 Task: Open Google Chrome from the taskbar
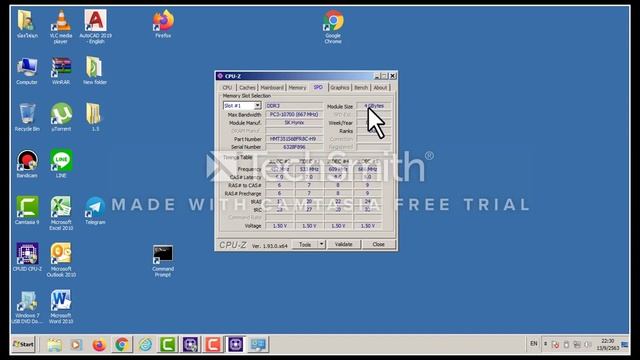(122, 345)
